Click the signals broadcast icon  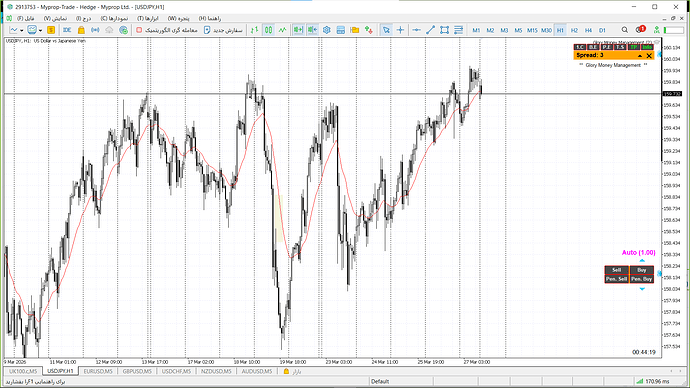coord(95,30)
